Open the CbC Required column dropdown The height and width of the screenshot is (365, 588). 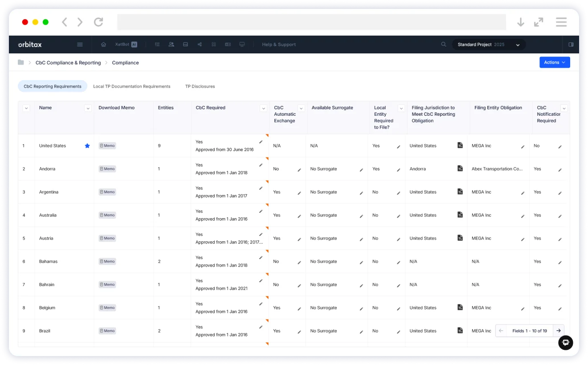263,108
